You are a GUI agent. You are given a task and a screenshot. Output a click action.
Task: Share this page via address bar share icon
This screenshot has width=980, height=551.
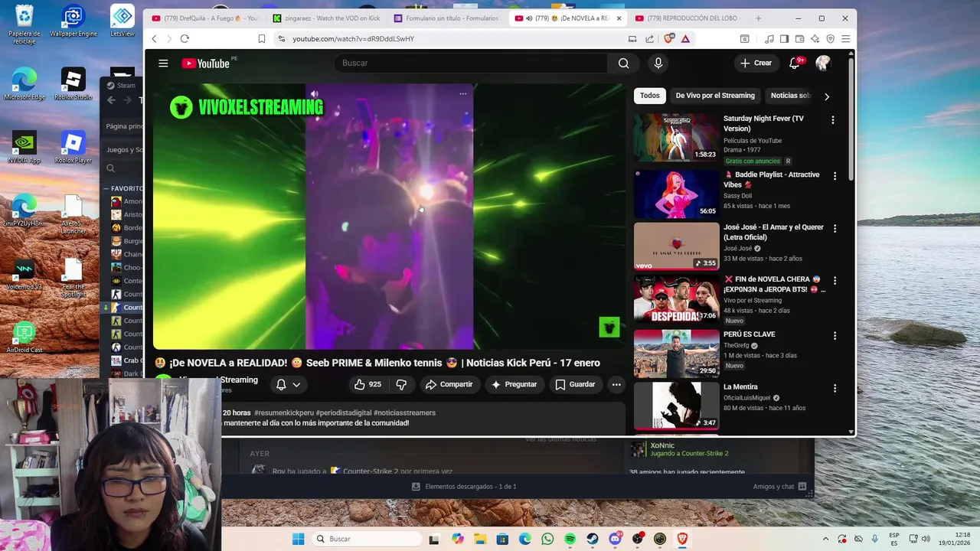[649, 38]
